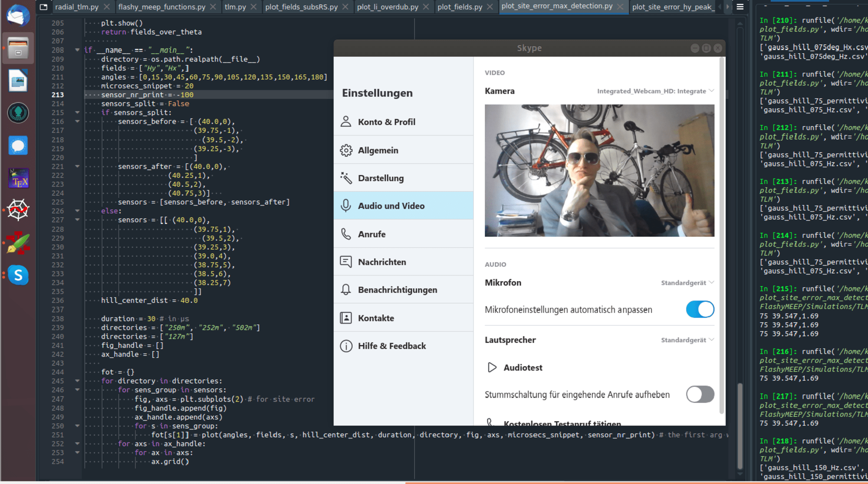868x484 pixels.
Task: Click the chat icon beside Nachrichten
Action: pyautogui.click(x=346, y=262)
